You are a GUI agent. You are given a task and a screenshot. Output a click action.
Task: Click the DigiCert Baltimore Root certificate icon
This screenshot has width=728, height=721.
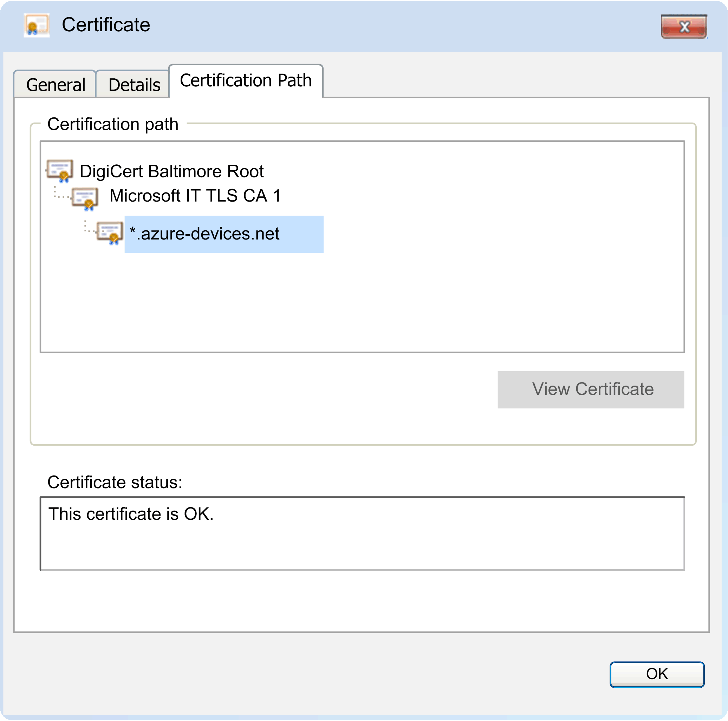pos(59,171)
